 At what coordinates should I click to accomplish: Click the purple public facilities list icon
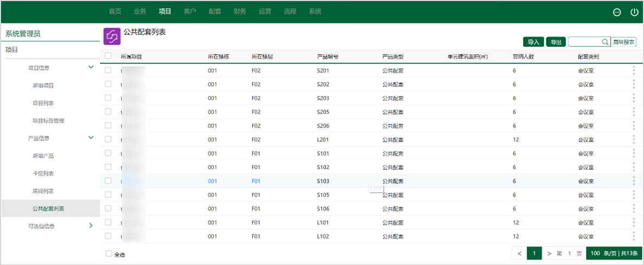[111, 36]
